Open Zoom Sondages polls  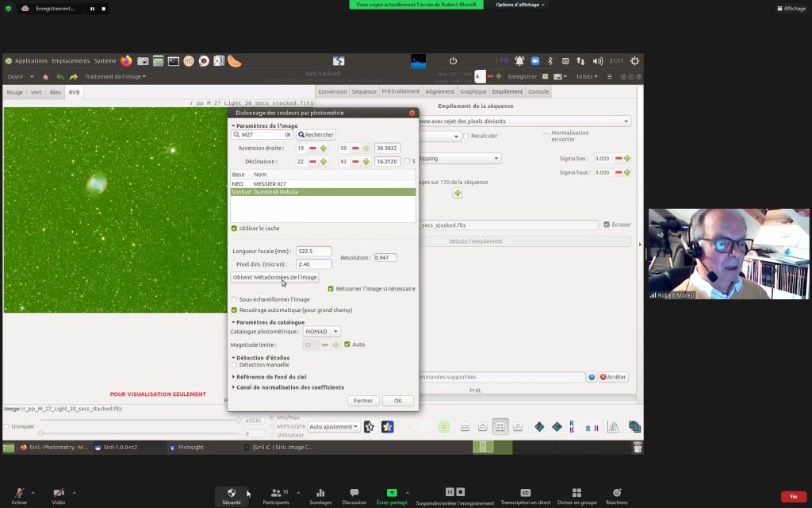[320, 495]
